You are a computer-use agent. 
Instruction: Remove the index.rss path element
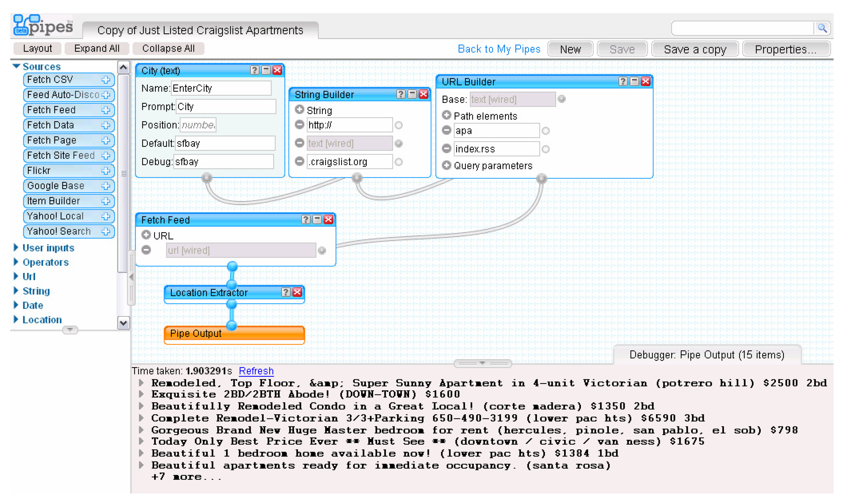(x=446, y=149)
